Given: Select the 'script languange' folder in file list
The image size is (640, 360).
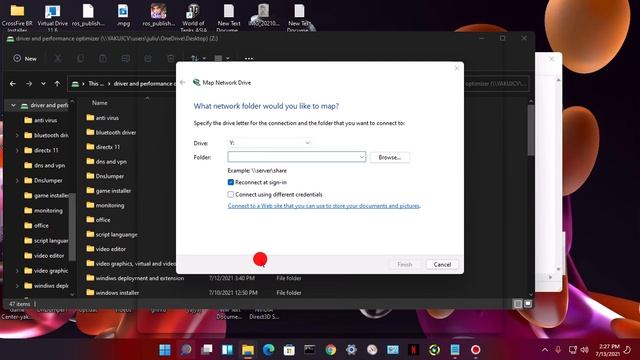Looking at the screenshot, I should pos(116,234).
